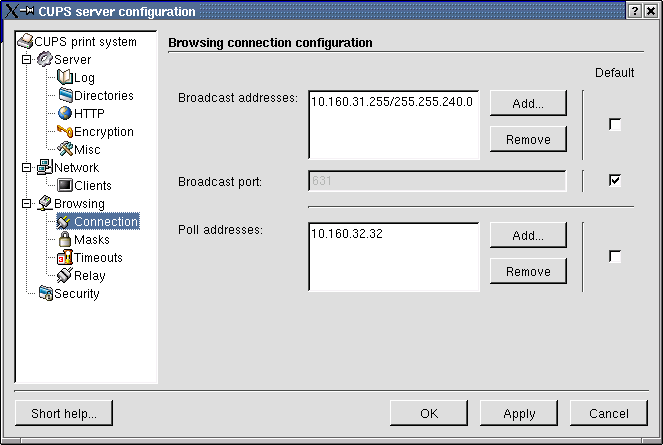This screenshot has width=663, height=445.
Task: Go to the Security section
Action: tap(76, 294)
